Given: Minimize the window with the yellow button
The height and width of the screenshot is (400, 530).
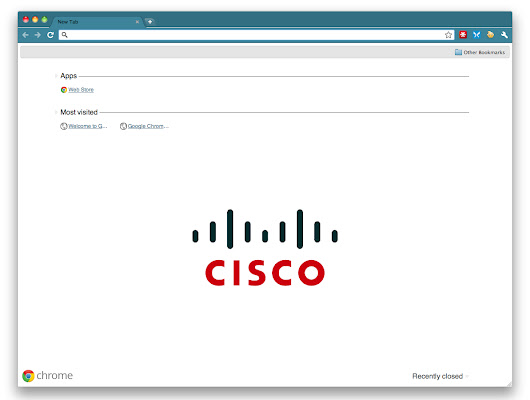Looking at the screenshot, I should coord(35,20).
